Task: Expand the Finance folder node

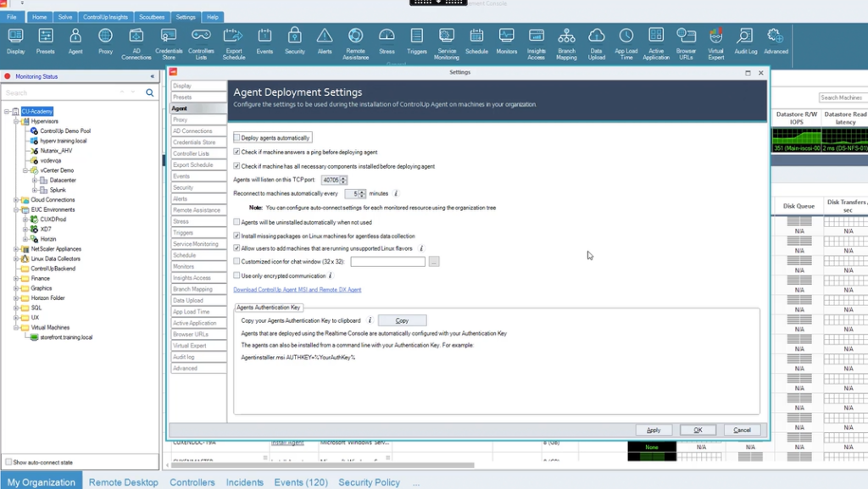Action: (16, 278)
